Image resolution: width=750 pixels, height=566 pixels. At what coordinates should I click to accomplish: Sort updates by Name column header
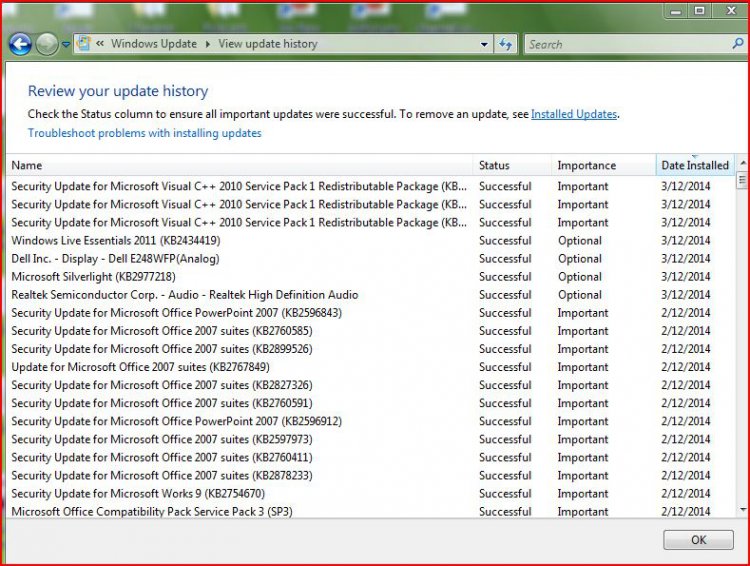tap(27, 165)
